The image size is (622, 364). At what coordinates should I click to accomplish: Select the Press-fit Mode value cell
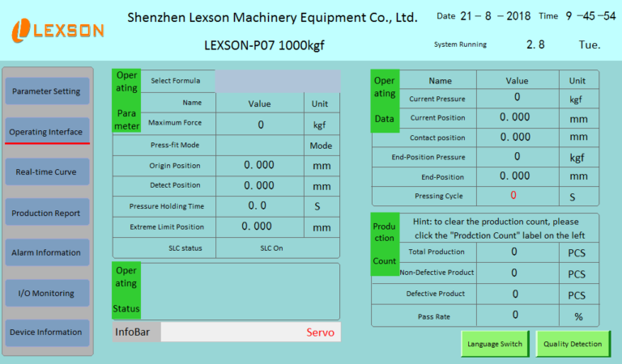click(x=260, y=146)
